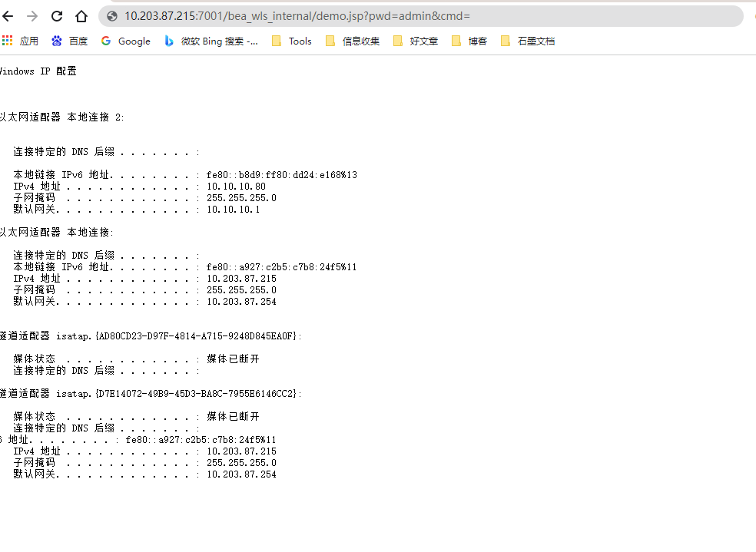Image resolution: width=756 pixels, height=552 pixels.
Task: Open the Google bookmark
Action: pyautogui.click(x=126, y=41)
